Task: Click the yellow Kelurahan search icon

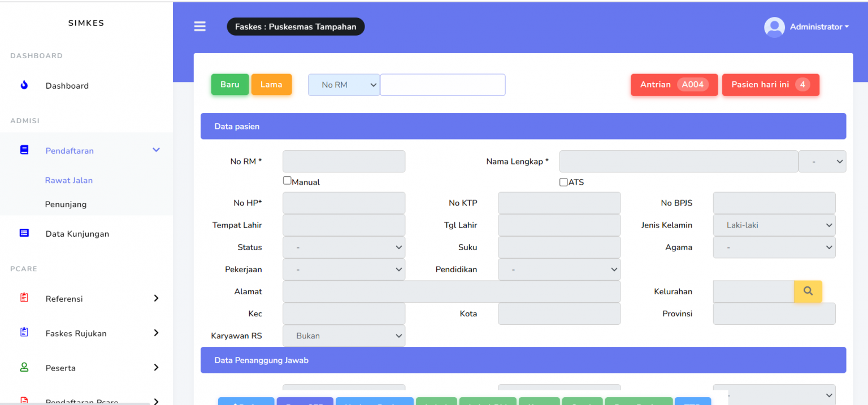Action: (x=808, y=291)
